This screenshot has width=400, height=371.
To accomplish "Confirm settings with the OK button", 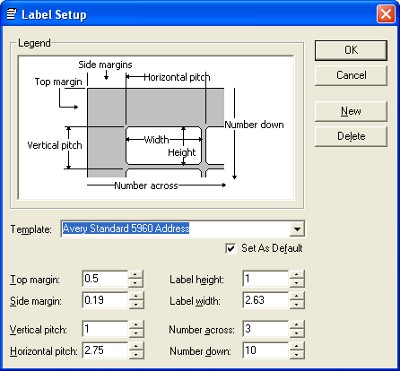I will point(351,50).
